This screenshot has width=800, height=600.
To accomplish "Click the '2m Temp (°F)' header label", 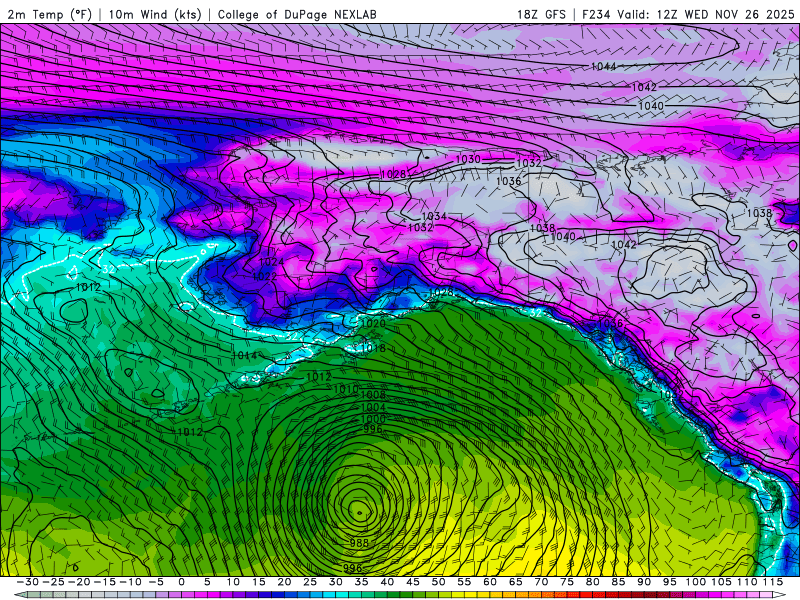I will [x=49, y=14].
